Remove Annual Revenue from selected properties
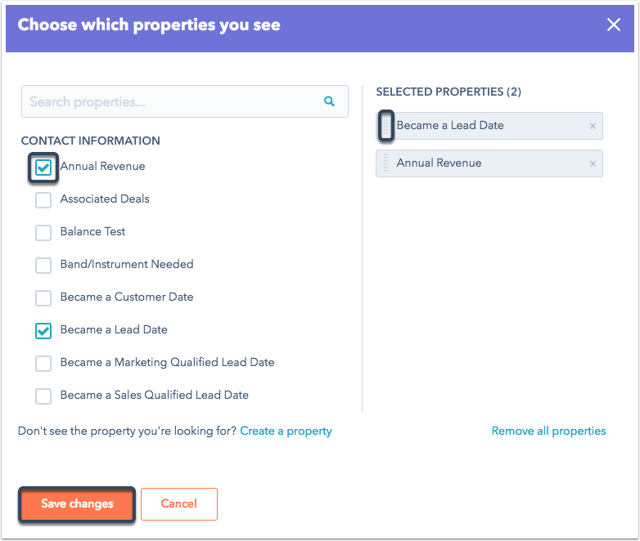The width and height of the screenshot is (640, 541). tap(593, 164)
